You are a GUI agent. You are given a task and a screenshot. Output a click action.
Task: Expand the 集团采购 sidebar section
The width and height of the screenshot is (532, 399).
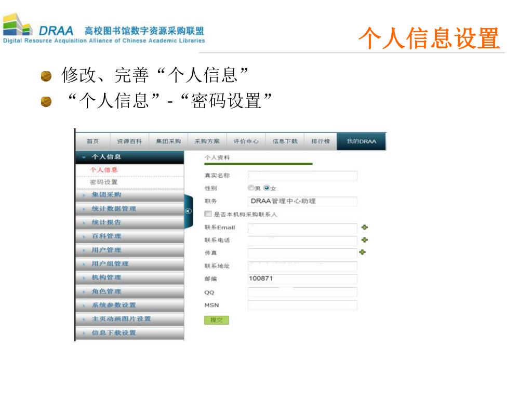tap(129, 195)
